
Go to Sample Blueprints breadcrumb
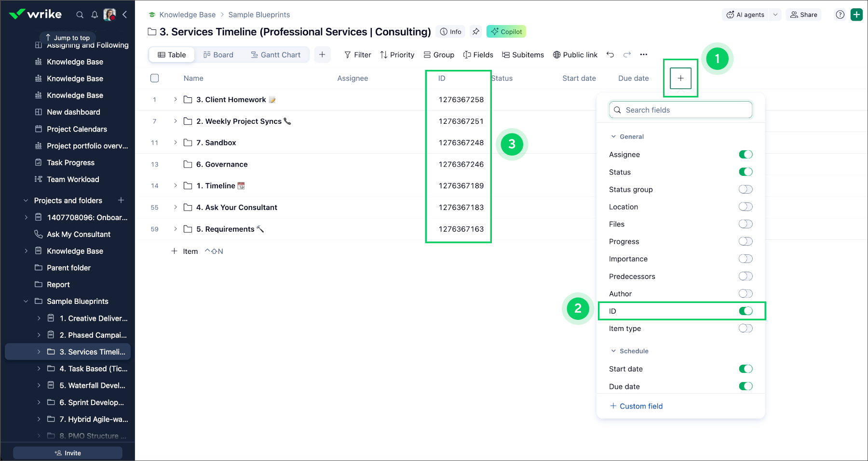[259, 15]
